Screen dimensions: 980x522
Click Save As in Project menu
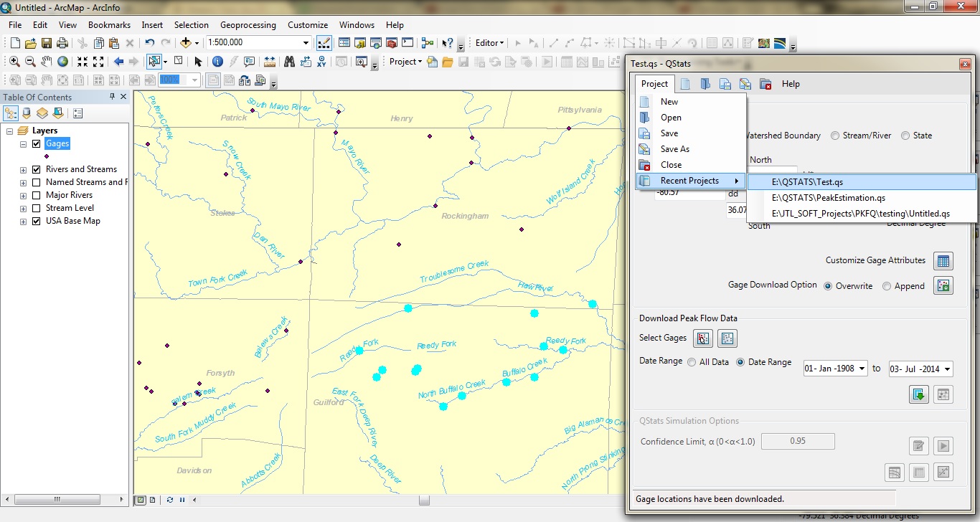(x=674, y=149)
